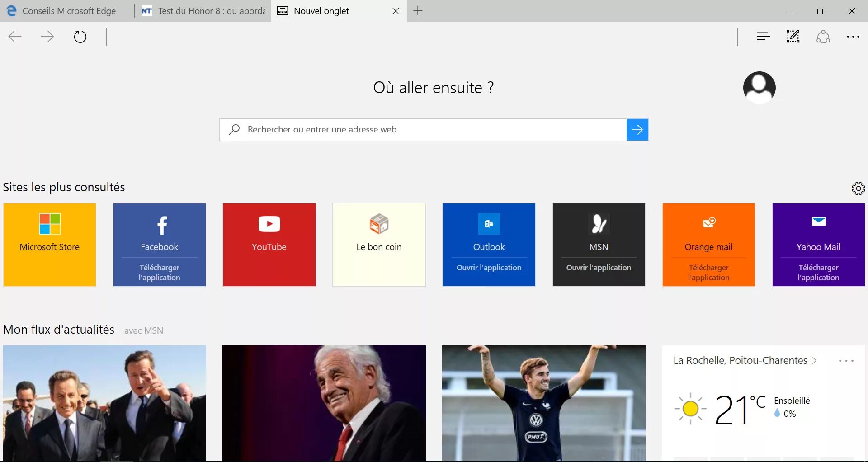Open the Microsoft Store tile
868x462 pixels.
coord(50,245)
